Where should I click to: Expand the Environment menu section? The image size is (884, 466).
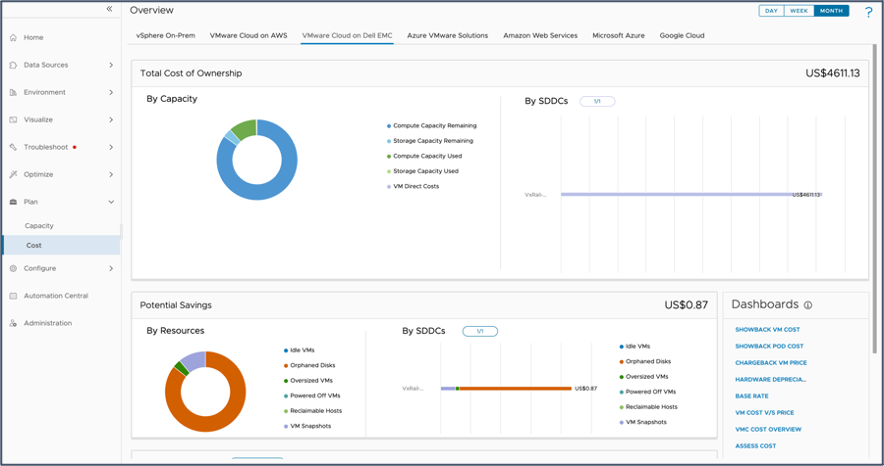tap(110, 92)
